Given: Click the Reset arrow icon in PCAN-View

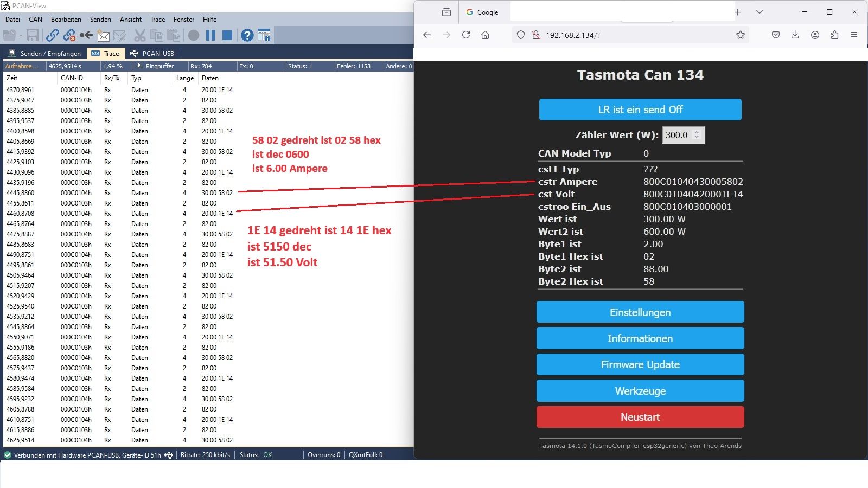Looking at the screenshot, I should [86, 35].
